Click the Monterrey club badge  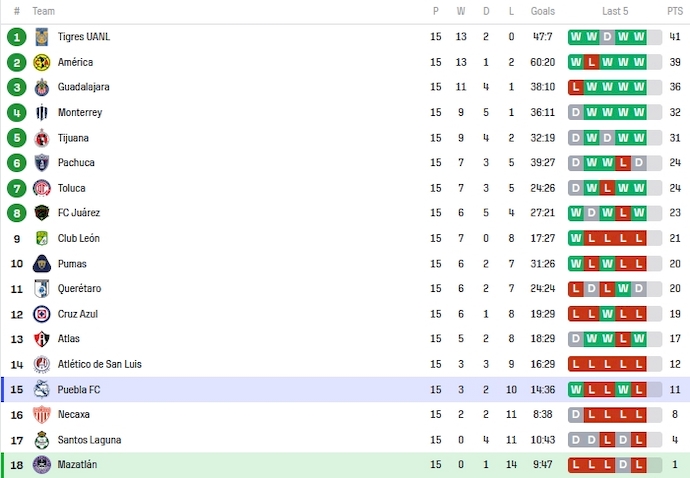pos(42,112)
